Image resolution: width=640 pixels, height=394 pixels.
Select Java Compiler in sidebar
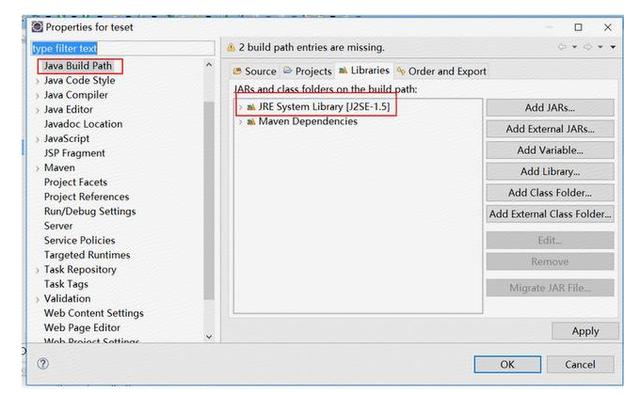(76, 95)
